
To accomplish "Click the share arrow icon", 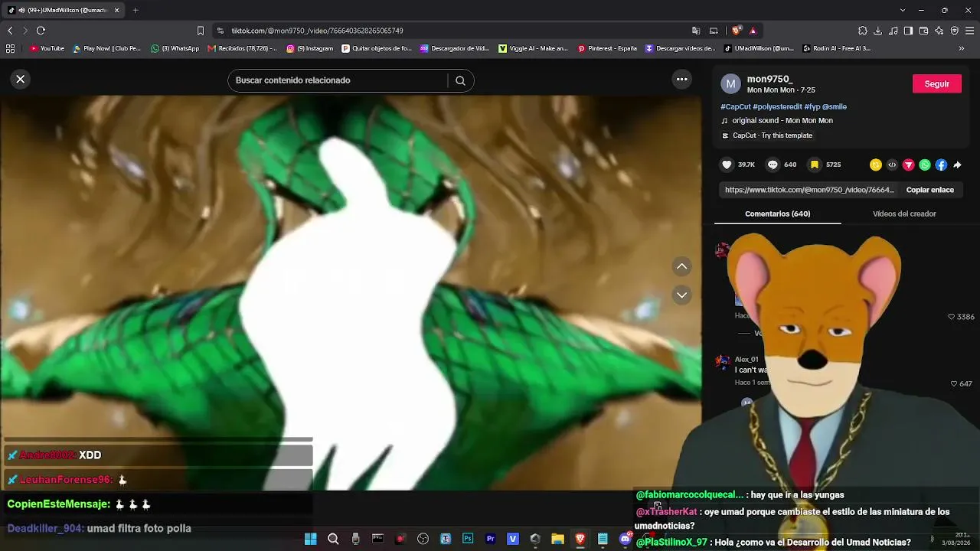I will (957, 165).
